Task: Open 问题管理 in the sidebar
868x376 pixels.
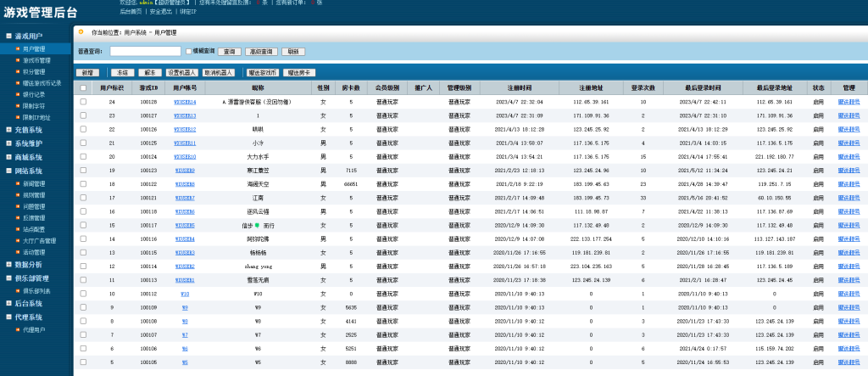Action: tap(34, 207)
